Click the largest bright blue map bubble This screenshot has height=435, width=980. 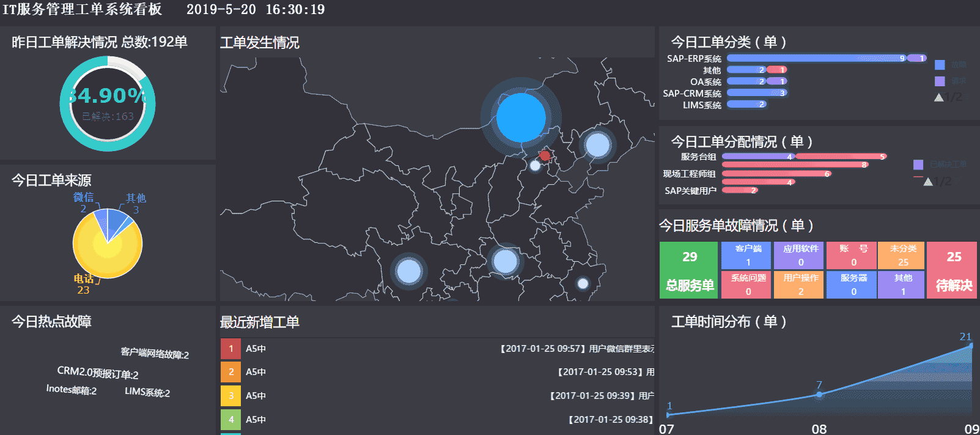click(521, 117)
